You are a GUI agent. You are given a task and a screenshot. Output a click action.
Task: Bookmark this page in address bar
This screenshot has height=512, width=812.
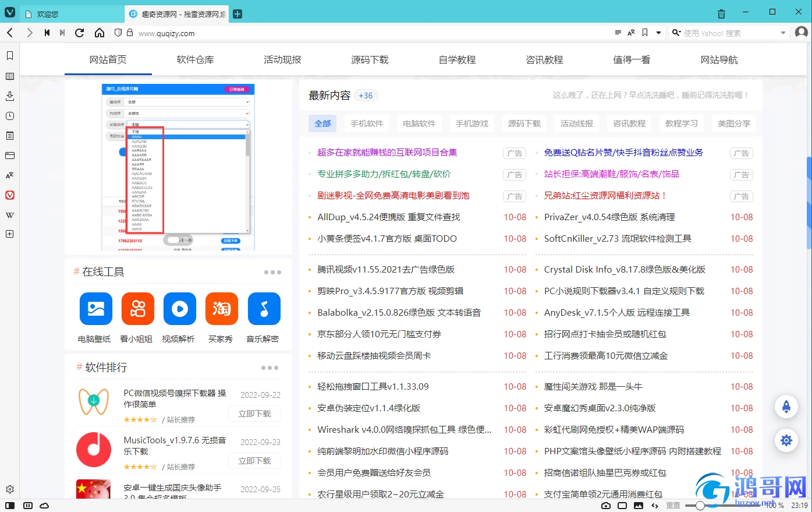click(645, 33)
